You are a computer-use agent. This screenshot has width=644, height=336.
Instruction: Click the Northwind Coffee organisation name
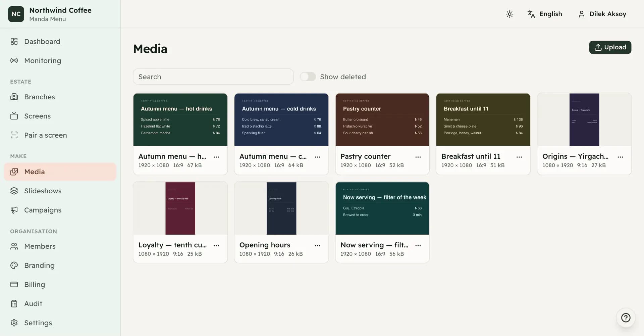(60, 10)
